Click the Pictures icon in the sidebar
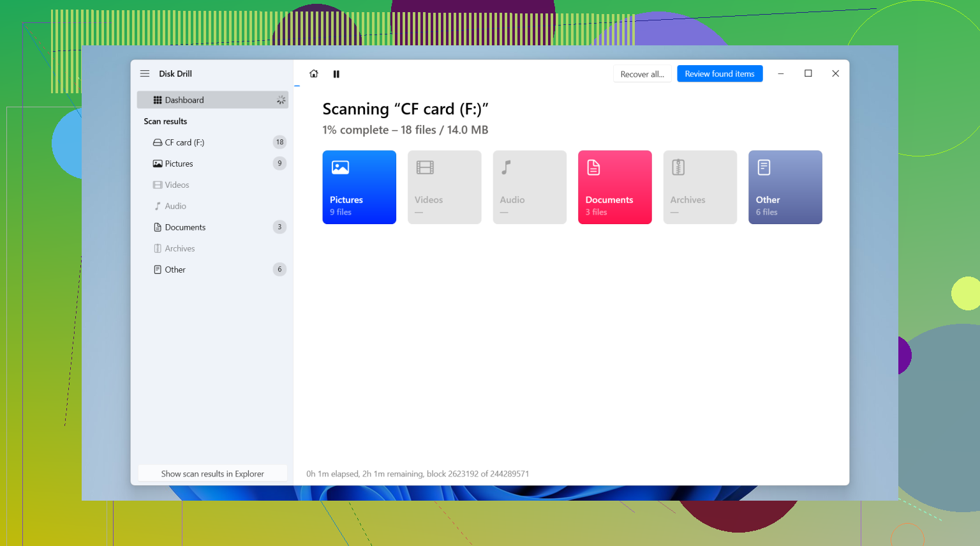Viewport: 980px width, 546px height. pos(158,163)
